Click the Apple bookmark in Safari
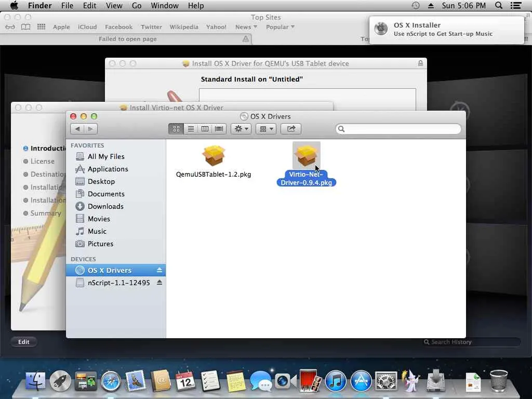This screenshot has height=399, width=532. click(61, 27)
